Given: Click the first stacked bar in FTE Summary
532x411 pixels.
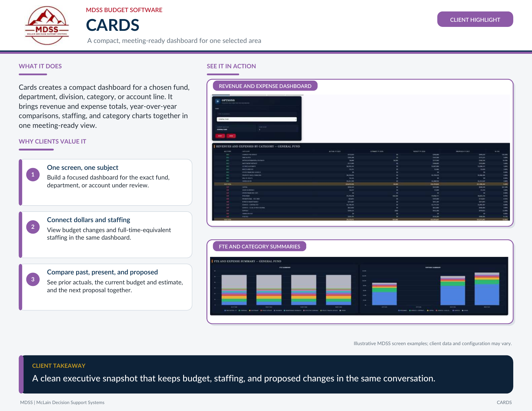Looking at the screenshot, I should [234, 290].
